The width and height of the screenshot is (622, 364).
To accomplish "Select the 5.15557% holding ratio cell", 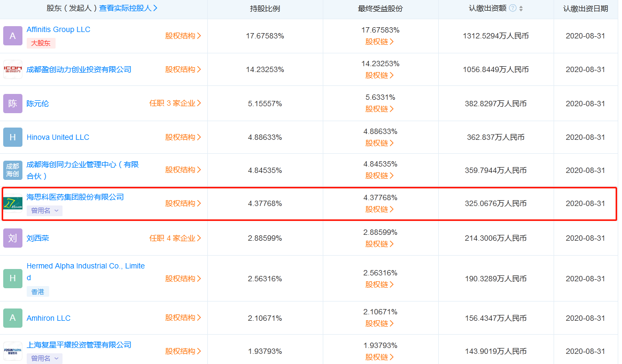I will [265, 104].
